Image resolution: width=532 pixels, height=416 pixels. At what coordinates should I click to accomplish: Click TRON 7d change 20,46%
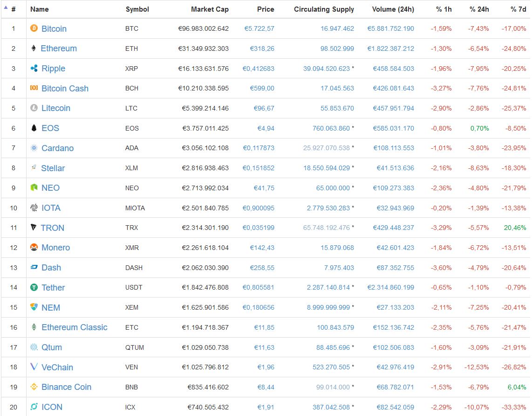point(515,228)
